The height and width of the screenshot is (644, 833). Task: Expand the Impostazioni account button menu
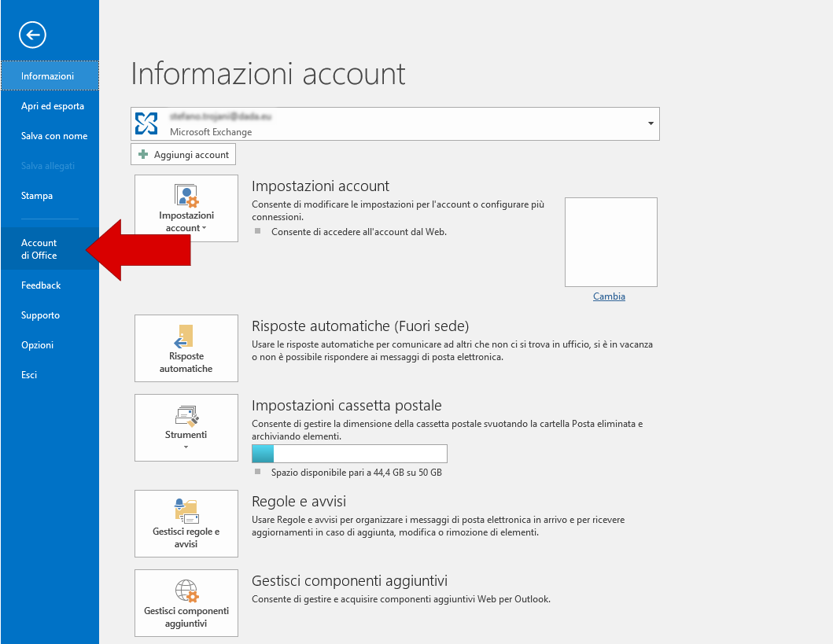[205, 228]
